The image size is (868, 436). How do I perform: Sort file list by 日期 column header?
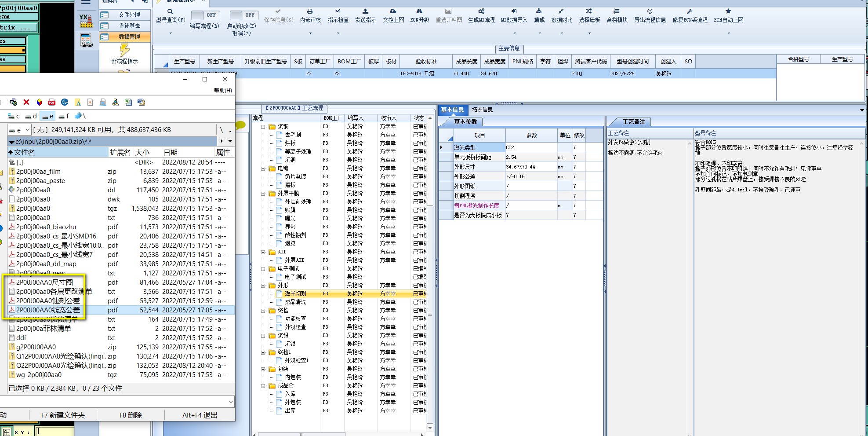tap(188, 152)
